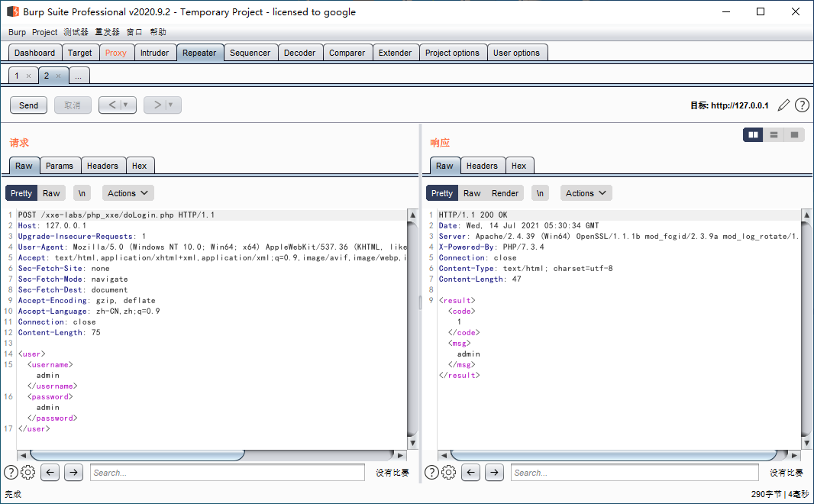Toggle response Pretty view
The width and height of the screenshot is (814, 504).
pos(442,193)
